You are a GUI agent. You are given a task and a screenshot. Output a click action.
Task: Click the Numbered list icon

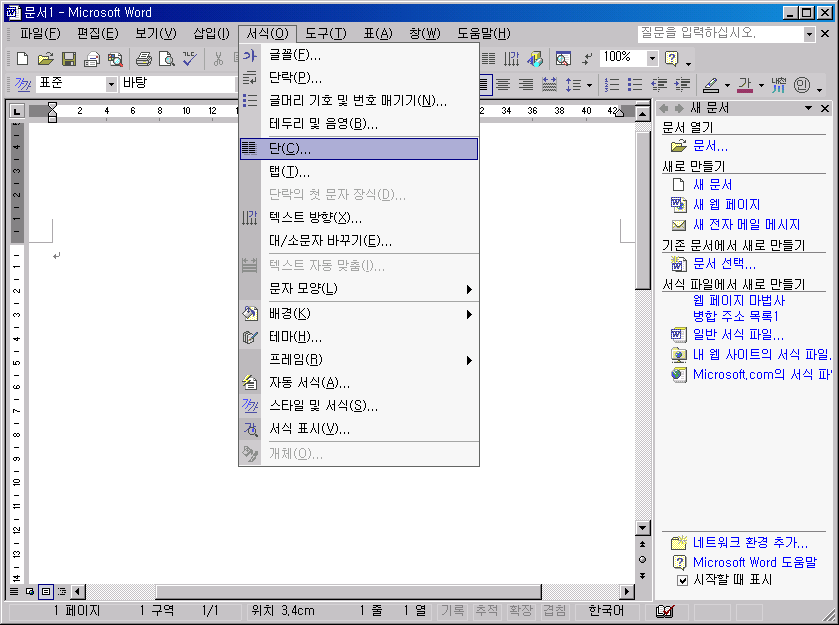(x=612, y=85)
